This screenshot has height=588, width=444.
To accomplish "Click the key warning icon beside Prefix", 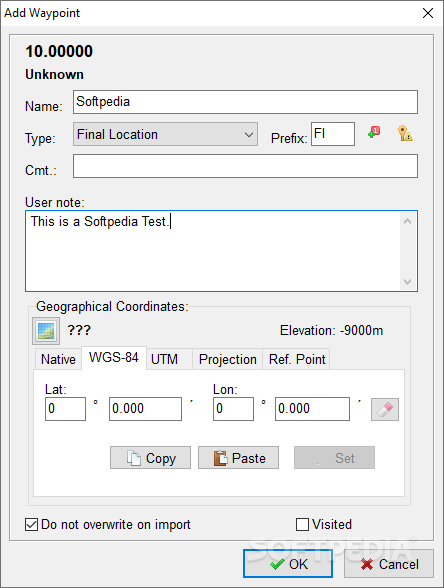I will pyautogui.click(x=405, y=134).
